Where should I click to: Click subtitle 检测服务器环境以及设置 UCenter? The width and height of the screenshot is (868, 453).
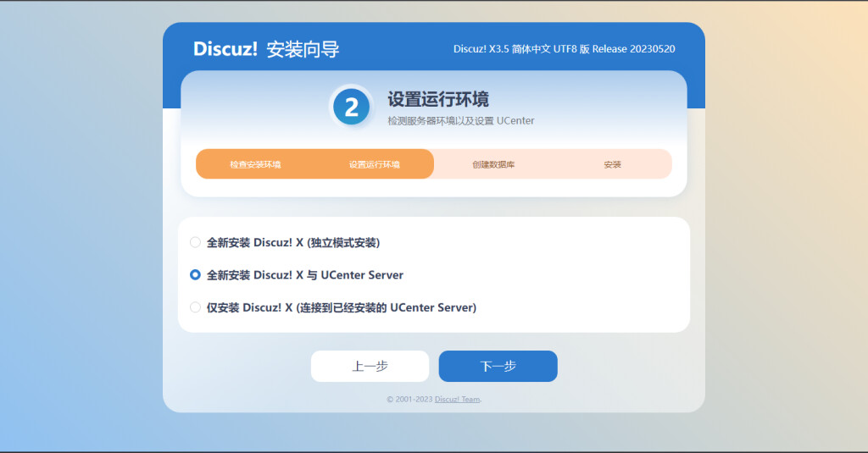[x=460, y=120]
